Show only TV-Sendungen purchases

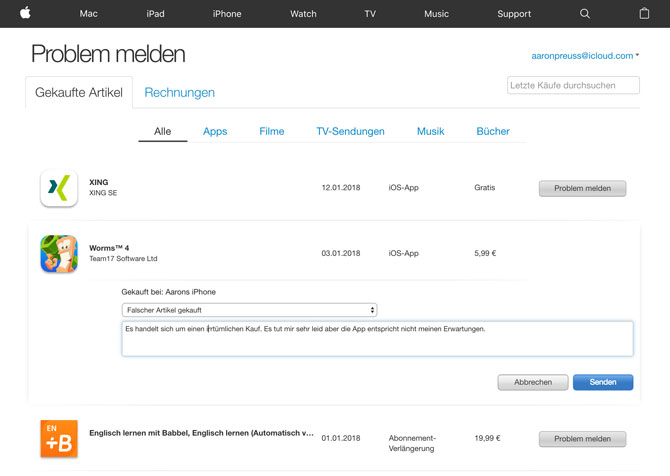point(350,132)
